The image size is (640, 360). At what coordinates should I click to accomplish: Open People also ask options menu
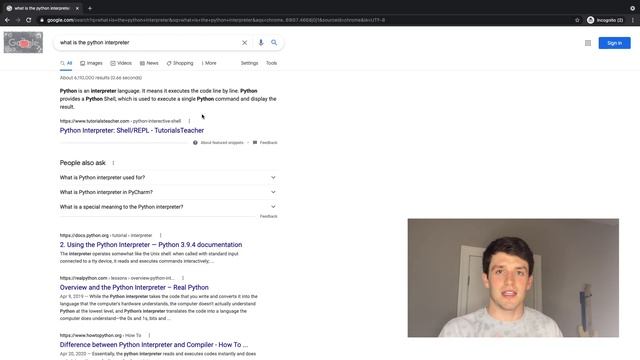(x=113, y=163)
